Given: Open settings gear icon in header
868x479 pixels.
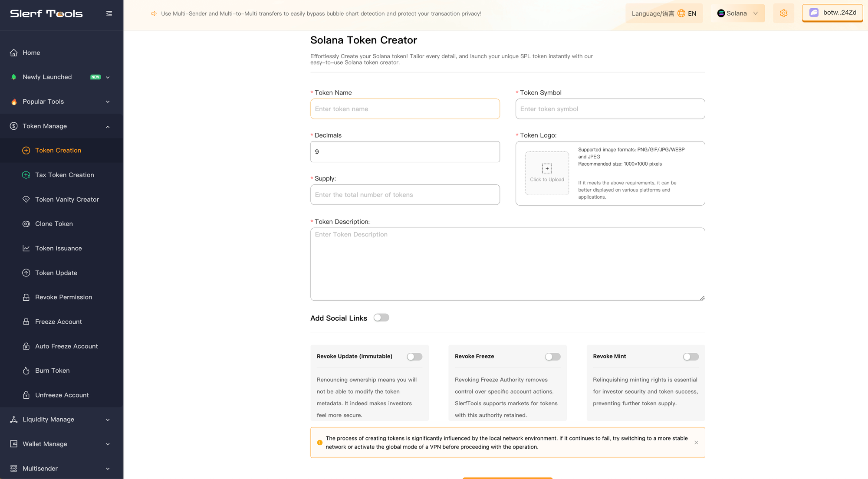Looking at the screenshot, I should pos(783,13).
